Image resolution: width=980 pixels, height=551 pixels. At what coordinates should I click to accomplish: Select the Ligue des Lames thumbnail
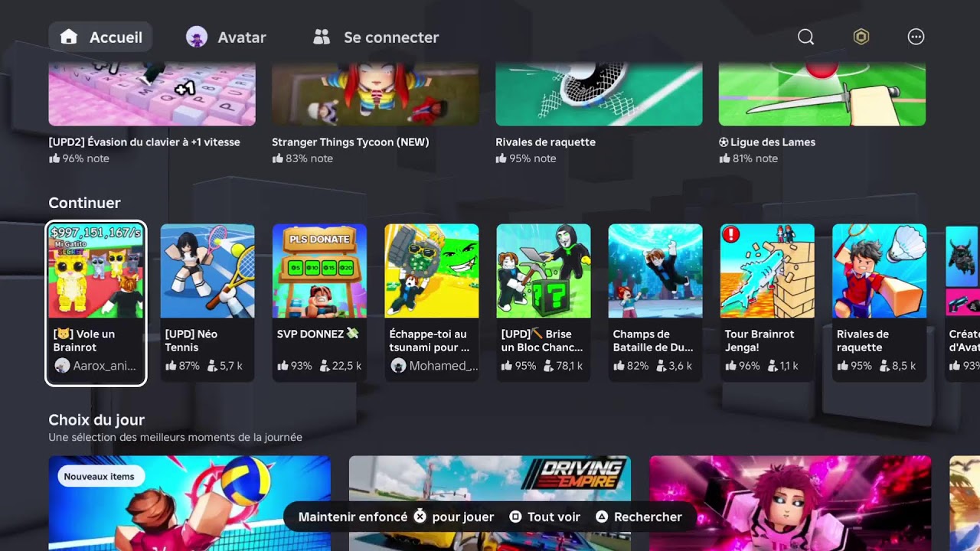pyautogui.click(x=822, y=95)
